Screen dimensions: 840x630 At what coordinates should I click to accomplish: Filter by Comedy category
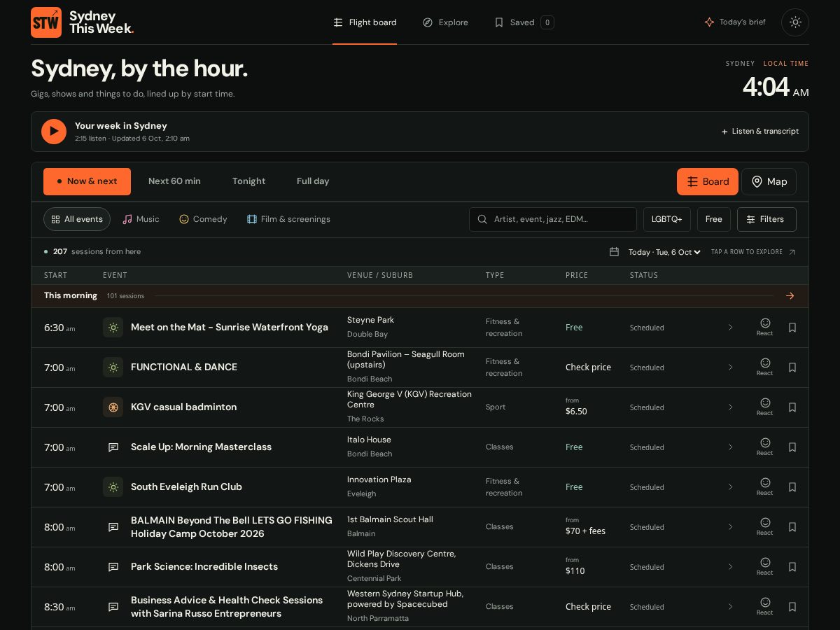[203, 219]
